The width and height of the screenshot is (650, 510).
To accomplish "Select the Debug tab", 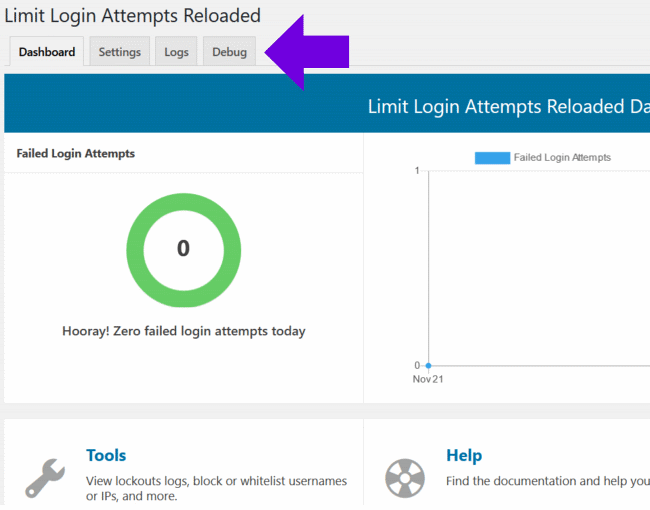I will tap(229, 52).
